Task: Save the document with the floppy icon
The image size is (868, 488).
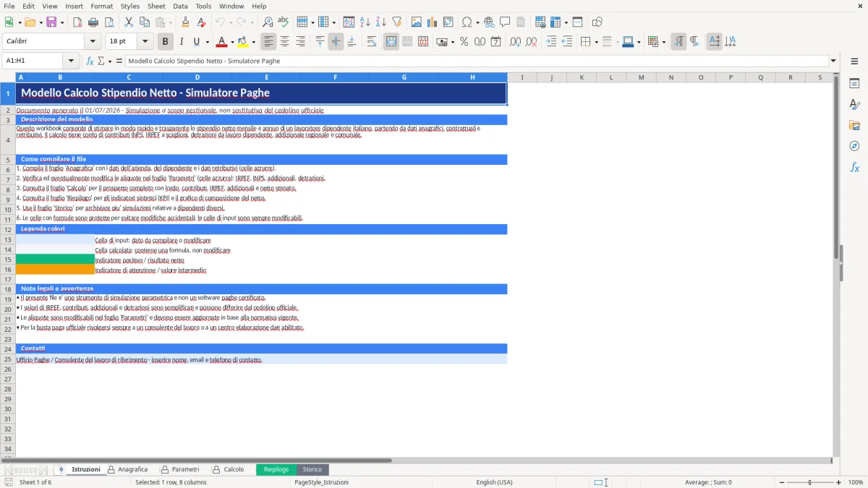Action: pyautogui.click(x=51, y=22)
